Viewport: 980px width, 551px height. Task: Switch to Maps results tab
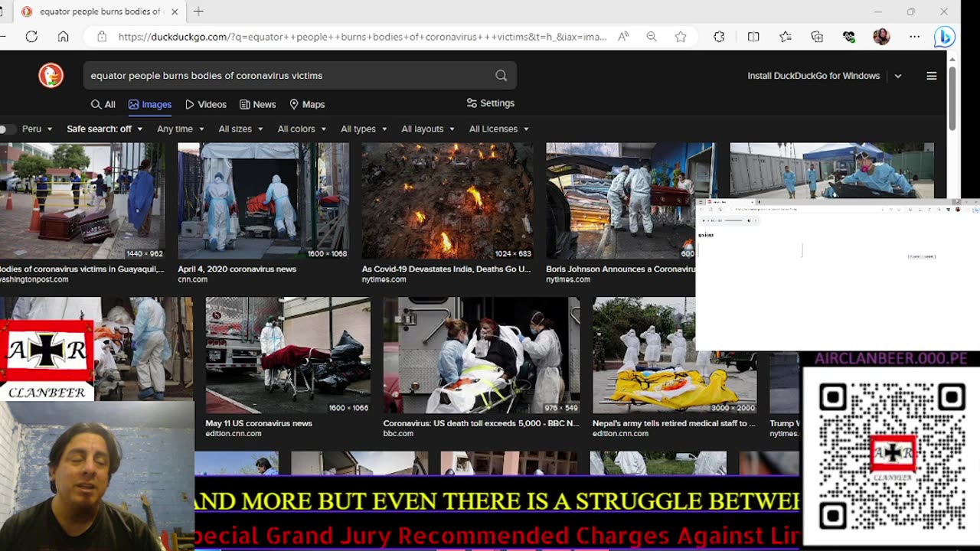307,104
